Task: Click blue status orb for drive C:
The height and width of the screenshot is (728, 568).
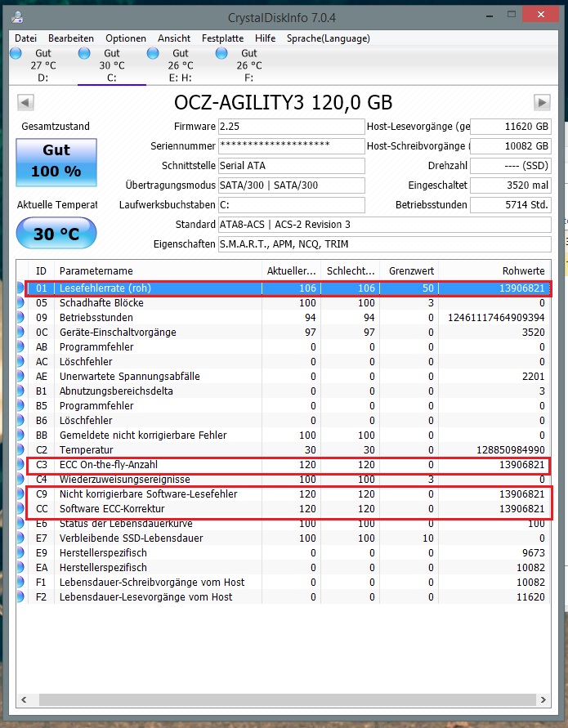Action: coord(84,53)
